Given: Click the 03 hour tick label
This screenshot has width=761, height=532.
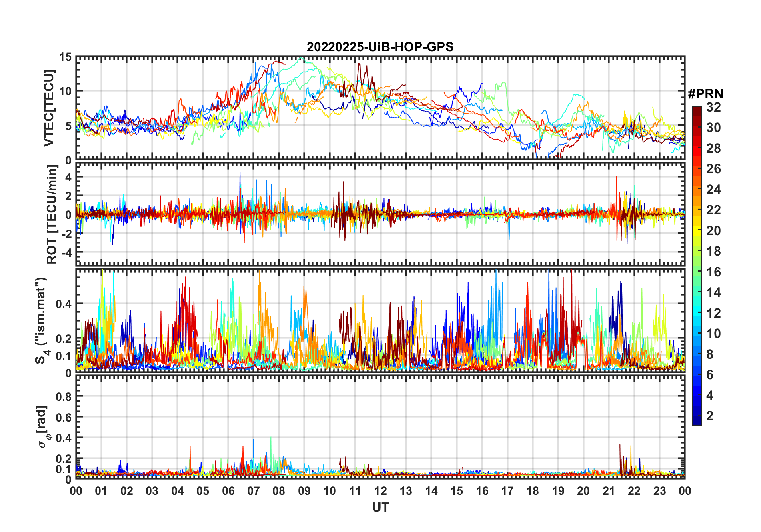Looking at the screenshot, I should [152, 491].
